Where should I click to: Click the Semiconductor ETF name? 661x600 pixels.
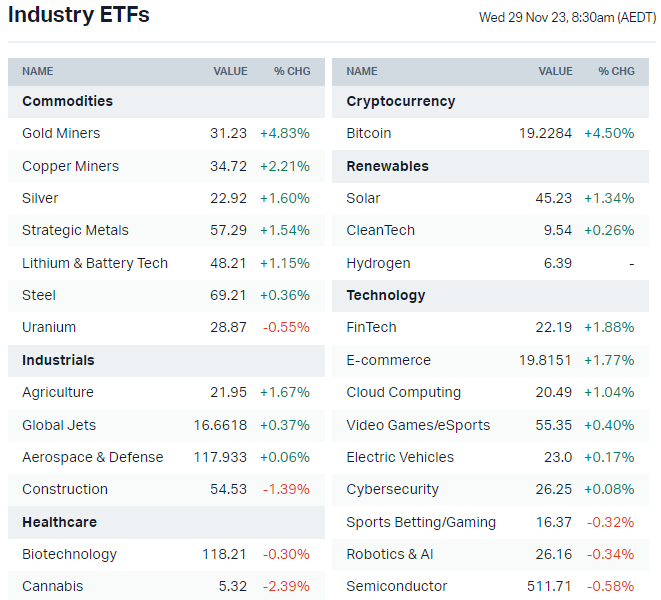[x=397, y=586]
